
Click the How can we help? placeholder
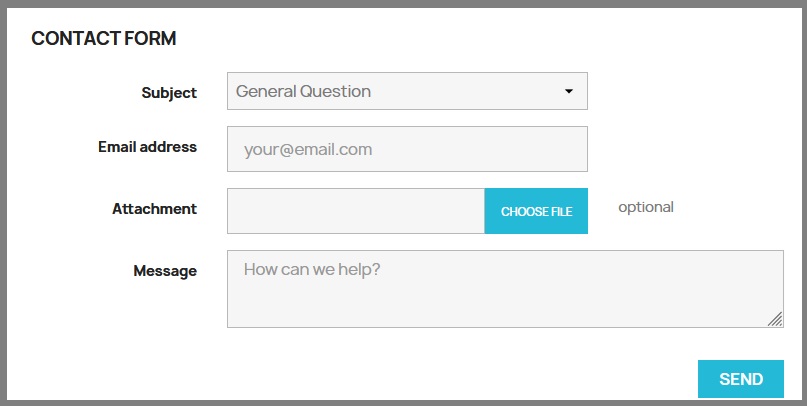tap(312, 269)
